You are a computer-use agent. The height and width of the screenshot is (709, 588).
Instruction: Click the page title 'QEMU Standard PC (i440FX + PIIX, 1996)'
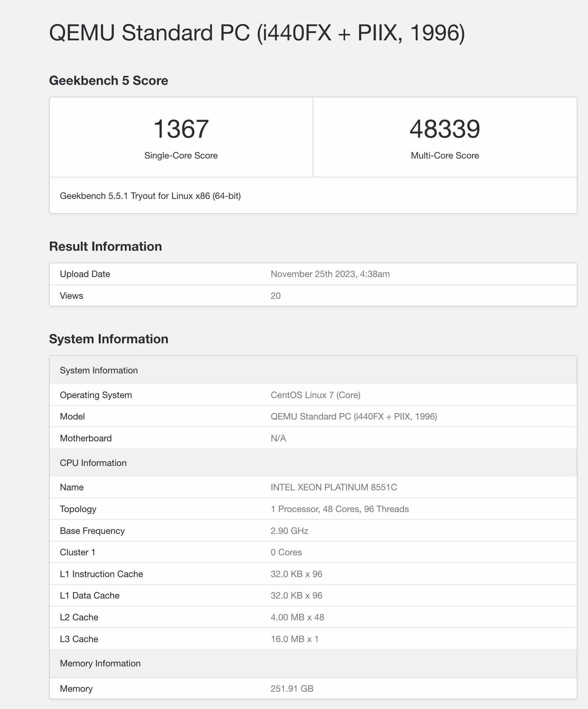coord(257,33)
